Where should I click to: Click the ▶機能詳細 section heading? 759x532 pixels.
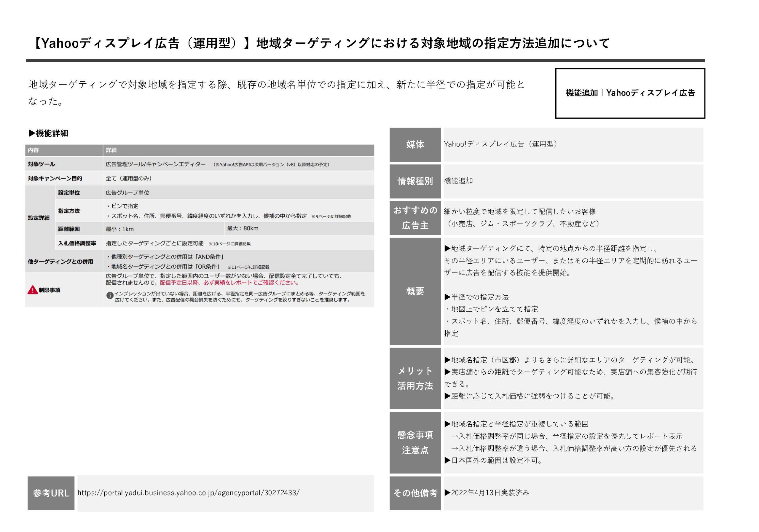click(49, 133)
